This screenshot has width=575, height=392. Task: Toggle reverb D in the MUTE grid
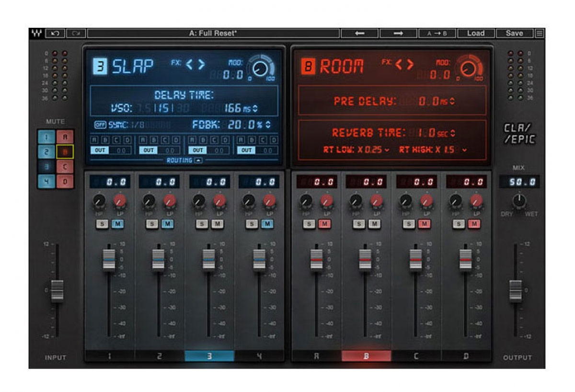click(x=65, y=181)
